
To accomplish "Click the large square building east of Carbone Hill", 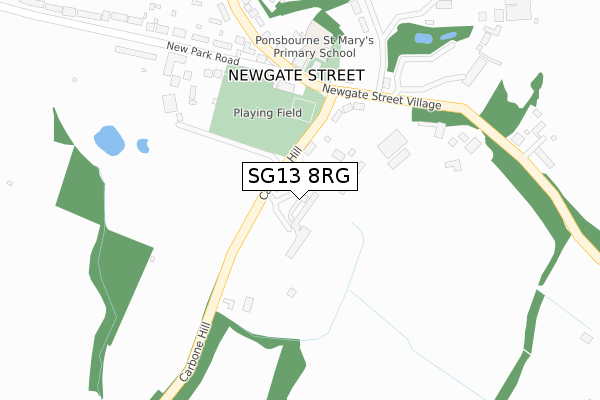I will click(393, 144).
